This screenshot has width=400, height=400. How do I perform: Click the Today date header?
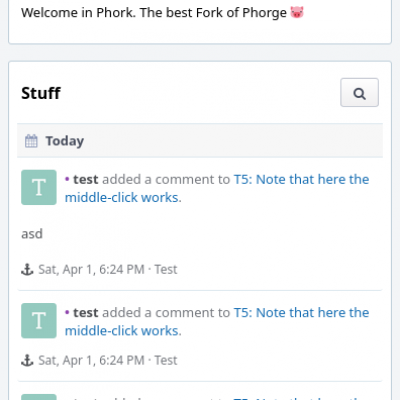(x=200, y=141)
